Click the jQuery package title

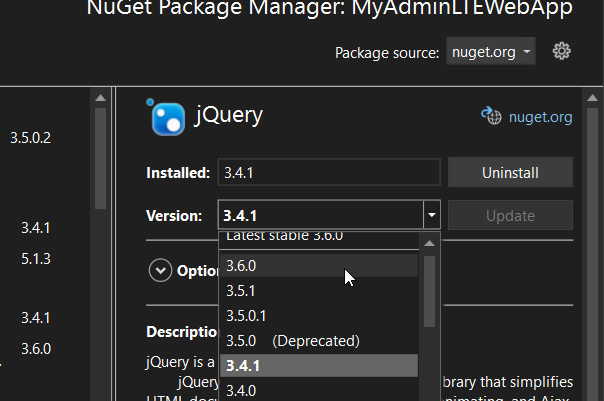[x=229, y=116]
